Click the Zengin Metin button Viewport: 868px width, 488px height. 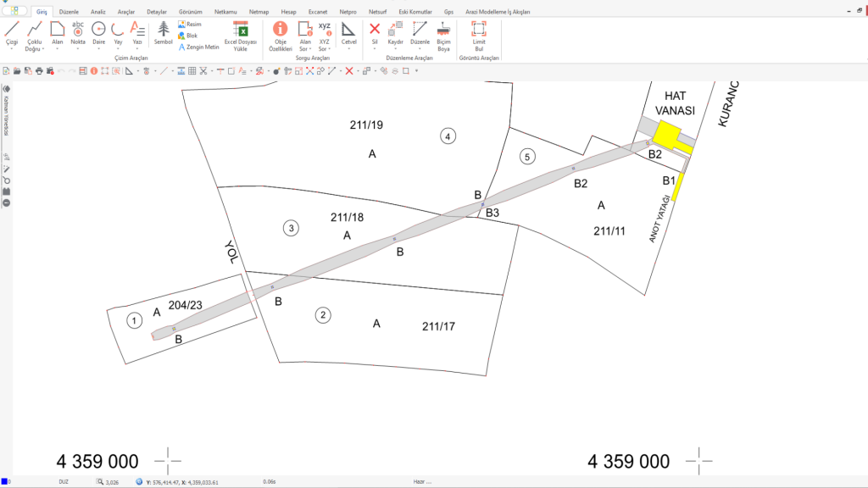click(x=198, y=47)
